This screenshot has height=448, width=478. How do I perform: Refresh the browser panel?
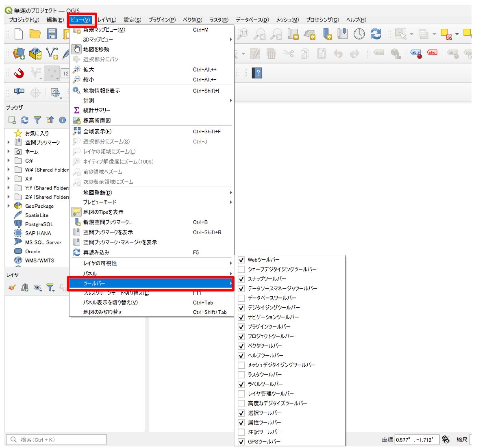pos(24,120)
